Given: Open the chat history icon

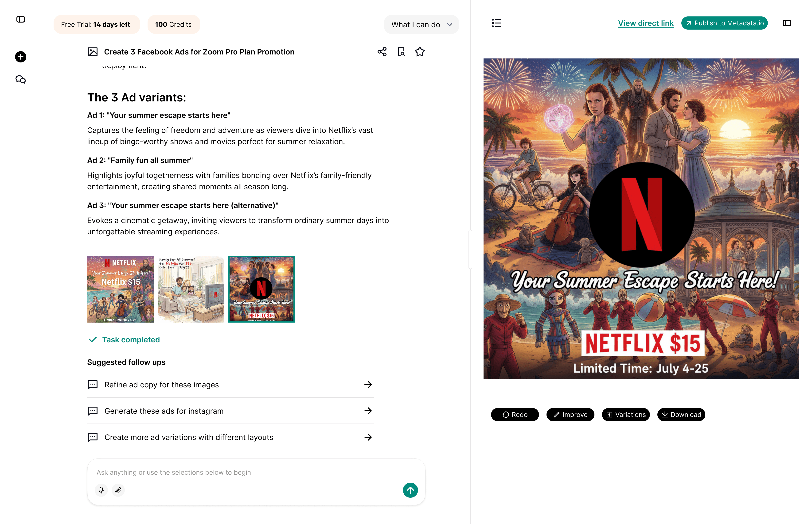Looking at the screenshot, I should [20, 80].
